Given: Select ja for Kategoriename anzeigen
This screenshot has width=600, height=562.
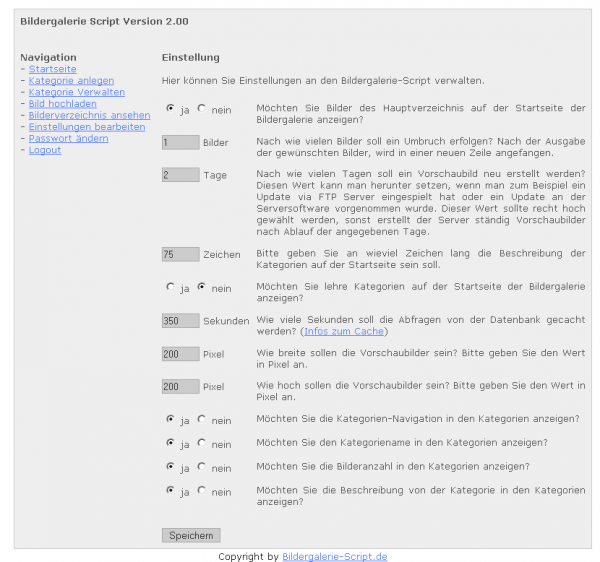Looking at the screenshot, I should 170,443.
